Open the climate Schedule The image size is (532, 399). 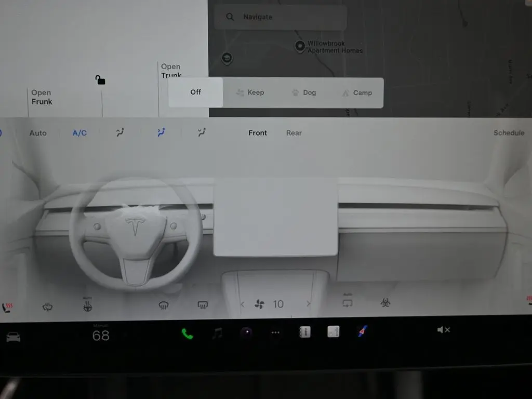point(509,133)
